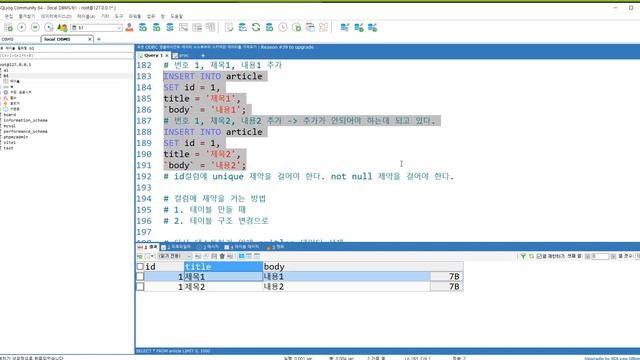Click the tables folder under current database
640x360 pixels.
point(11,81)
